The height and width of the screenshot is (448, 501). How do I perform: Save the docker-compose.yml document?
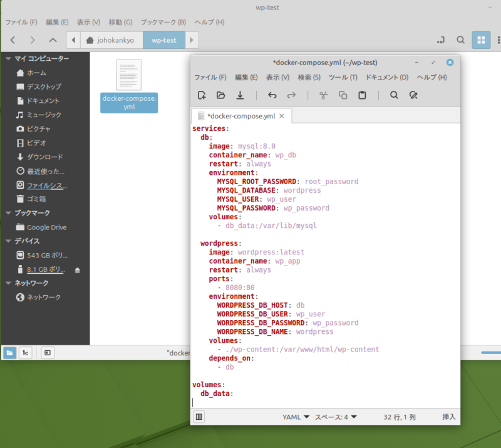(x=240, y=95)
